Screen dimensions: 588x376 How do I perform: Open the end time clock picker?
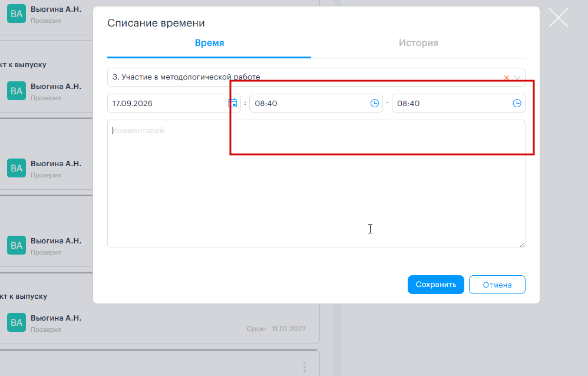click(x=517, y=103)
